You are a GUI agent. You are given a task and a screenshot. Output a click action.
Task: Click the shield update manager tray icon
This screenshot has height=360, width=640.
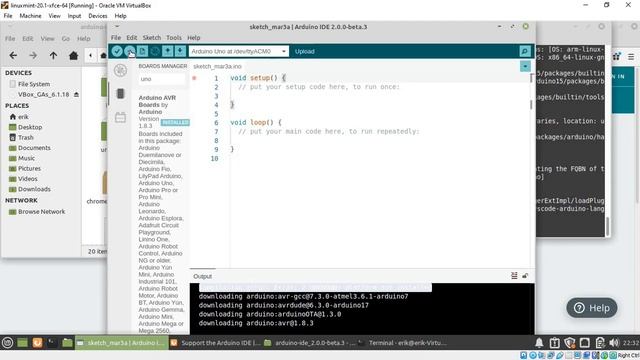pyautogui.click(x=569, y=343)
